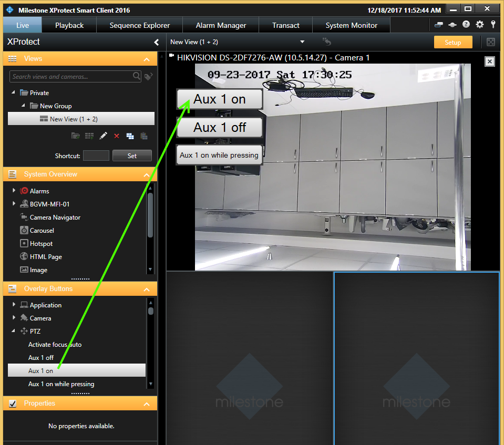Screen dimensions: 504x445
Task: Open the System Monitor tab
Action: click(x=351, y=25)
